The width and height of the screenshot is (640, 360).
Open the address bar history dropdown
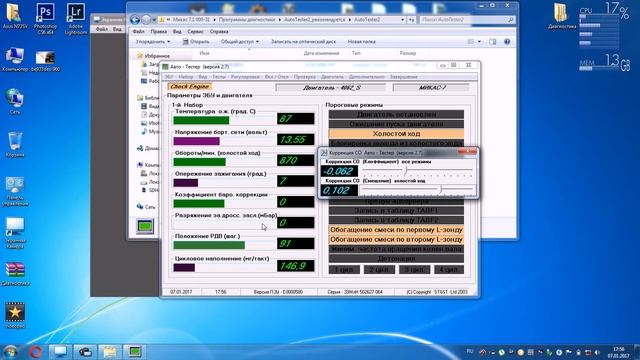tap(402, 20)
